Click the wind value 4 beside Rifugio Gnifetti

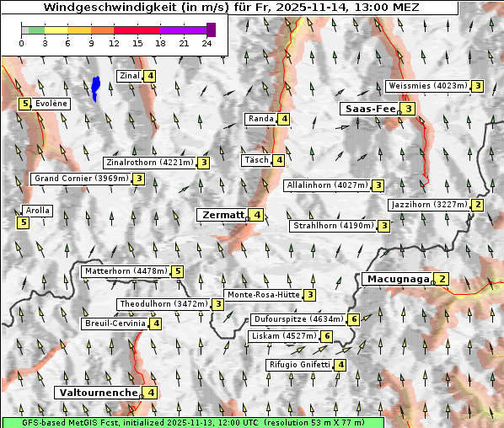(x=340, y=365)
